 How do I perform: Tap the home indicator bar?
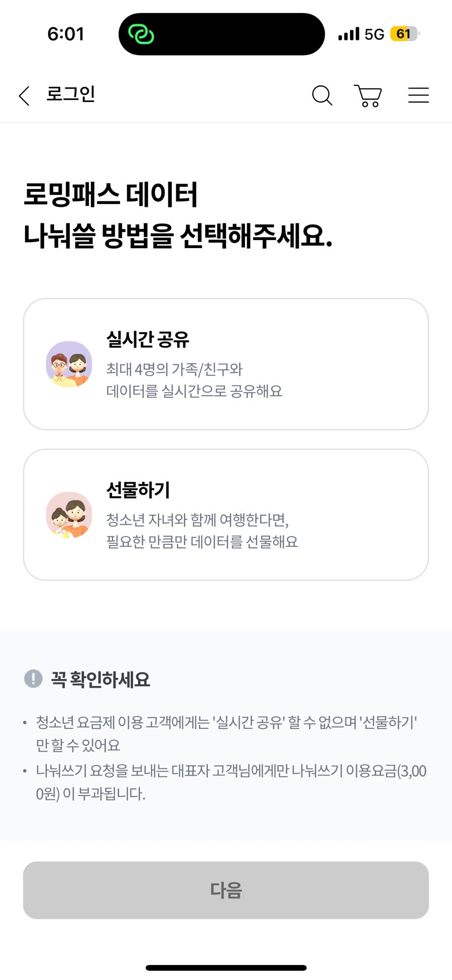pyautogui.click(x=226, y=967)
